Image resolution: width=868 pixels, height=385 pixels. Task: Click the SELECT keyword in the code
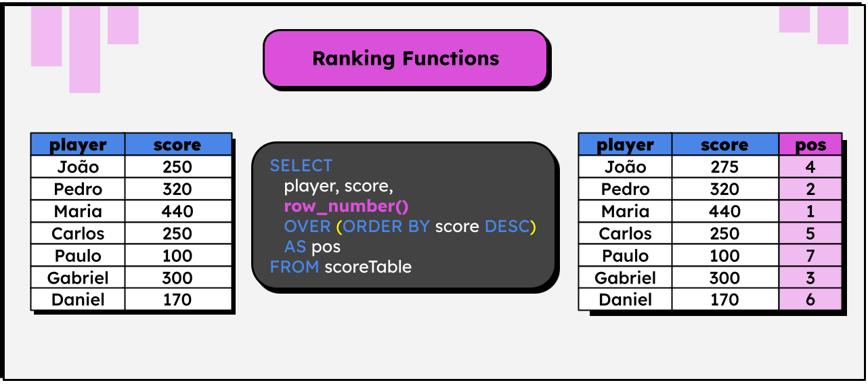[x=301, y=166]
